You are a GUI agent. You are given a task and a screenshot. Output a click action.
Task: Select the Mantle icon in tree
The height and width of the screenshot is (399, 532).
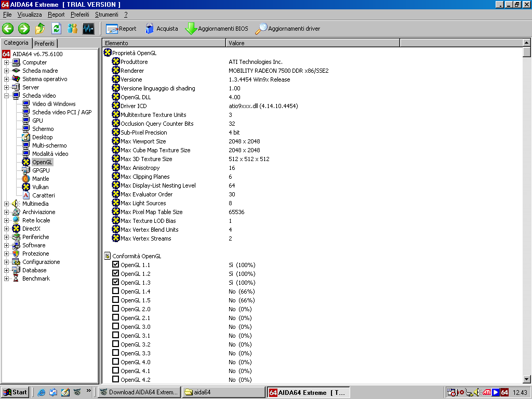pyautogui.click(x=26, y=179)
